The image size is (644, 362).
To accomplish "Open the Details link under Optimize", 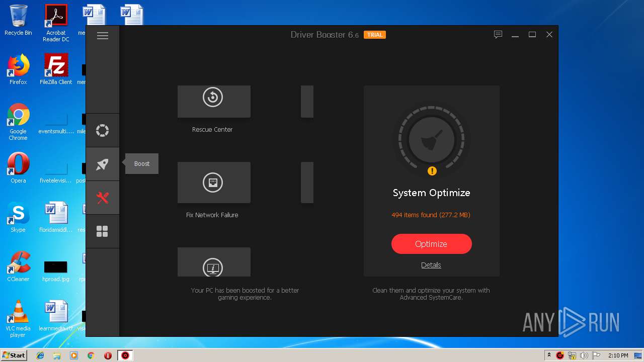I will pyautogui.click(x=431, y=265).
